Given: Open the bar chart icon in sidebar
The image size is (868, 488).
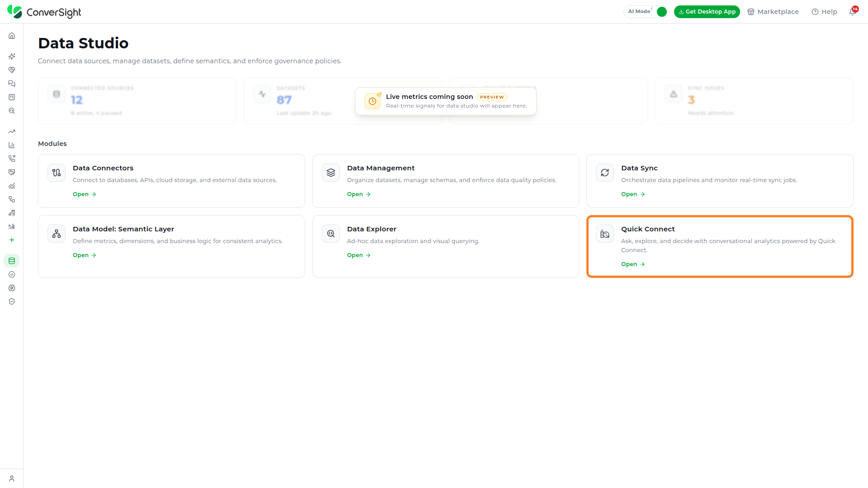Looking at the screenshot, I should tap(12, 145).
